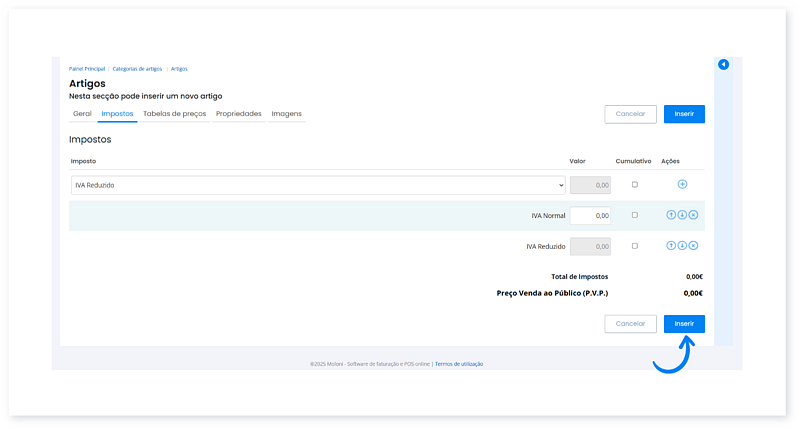
Task: Move the last IVA Reduzido row down
Action: coord(682,245)
